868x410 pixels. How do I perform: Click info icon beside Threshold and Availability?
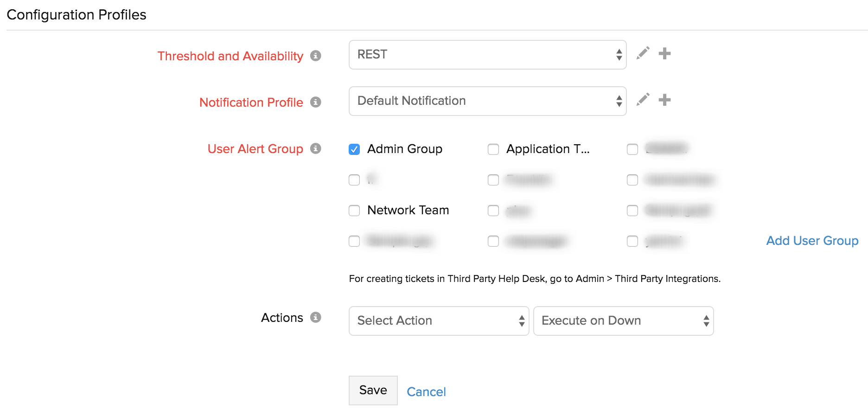(x=316, y=56)
